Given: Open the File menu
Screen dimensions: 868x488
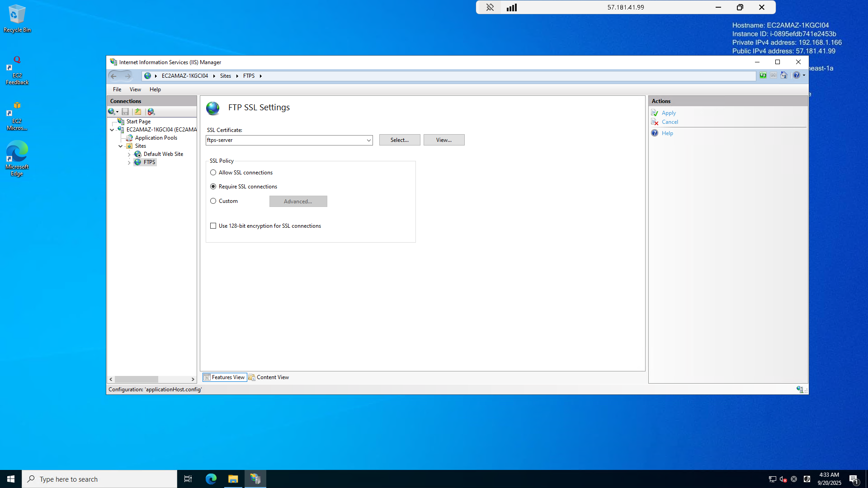Looking at the screenshot, I should pyautogui.click(x=117, y=89).
